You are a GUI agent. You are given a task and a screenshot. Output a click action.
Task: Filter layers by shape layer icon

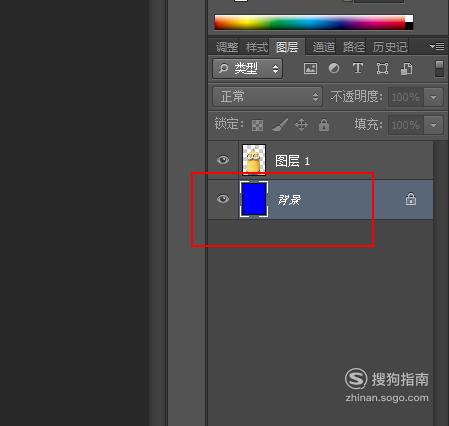point(382,69)
